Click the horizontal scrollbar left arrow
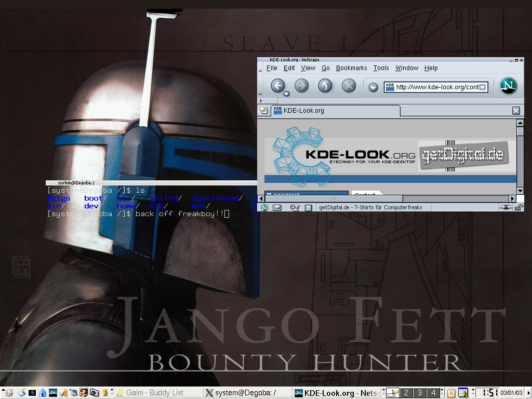This screenshot has width=532, height=399. 261,198
